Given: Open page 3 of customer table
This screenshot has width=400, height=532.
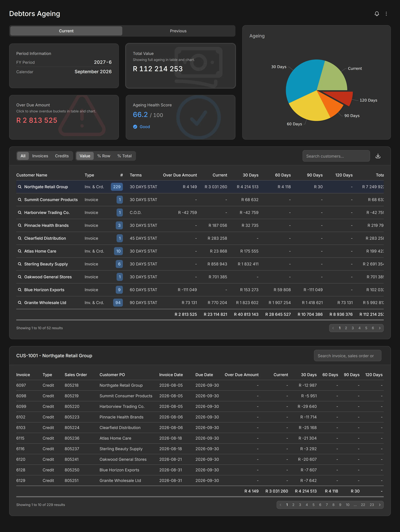Looking at the screenshot, I should tap(353, 328).
